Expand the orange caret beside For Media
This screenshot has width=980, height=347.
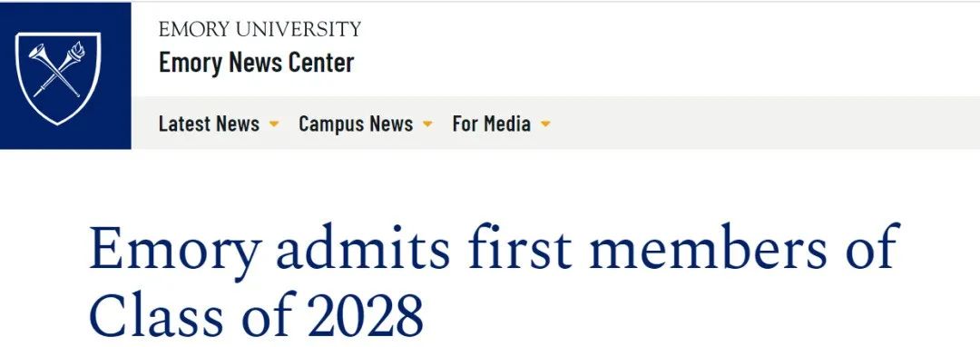point(545,124)
